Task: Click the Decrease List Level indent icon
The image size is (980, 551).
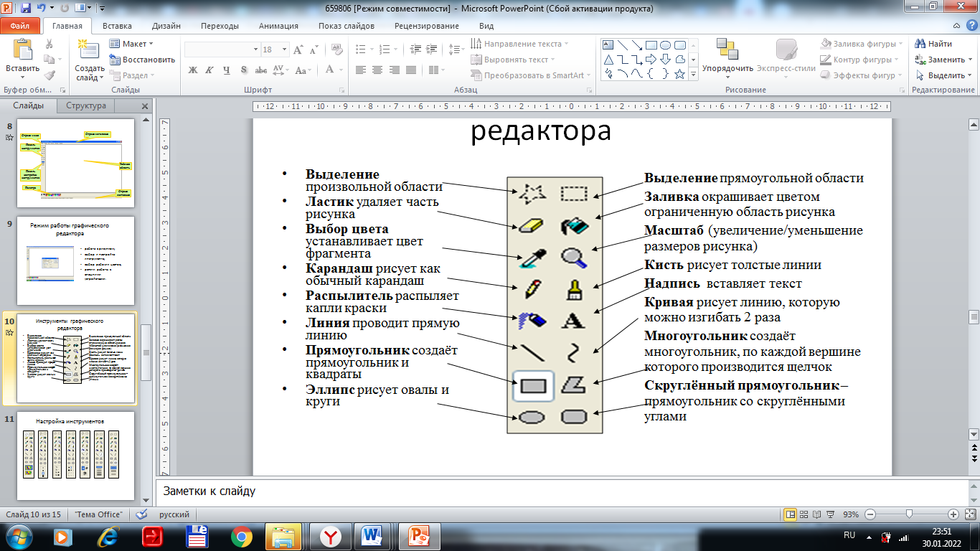Action: (x=414, y=50)
